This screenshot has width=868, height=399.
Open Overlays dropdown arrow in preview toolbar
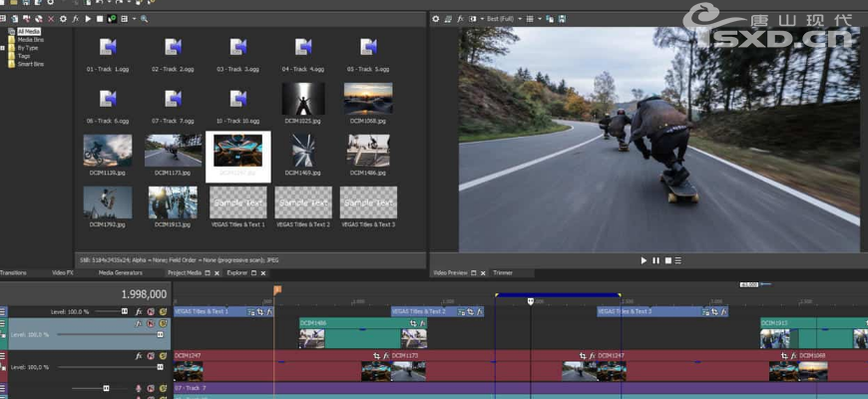(540, 19)
